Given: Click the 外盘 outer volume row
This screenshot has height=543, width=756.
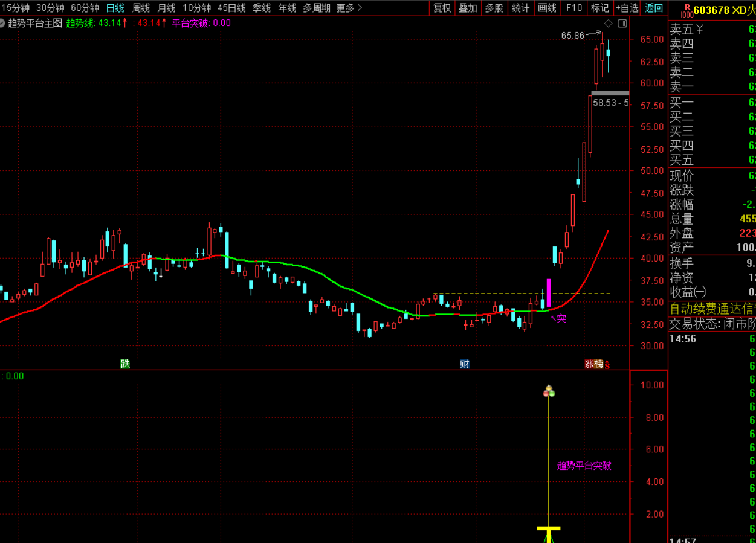Looking at the screenshot, I should (712, 233).
